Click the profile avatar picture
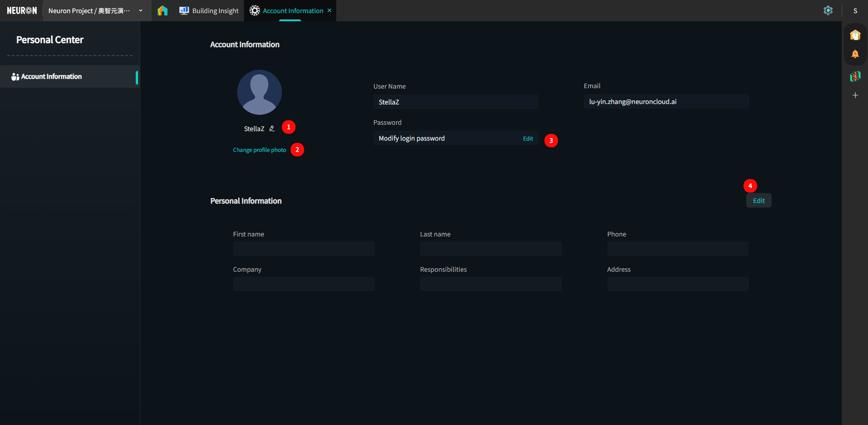The height and width of the screenshot is (425, 868). point(259,92)
